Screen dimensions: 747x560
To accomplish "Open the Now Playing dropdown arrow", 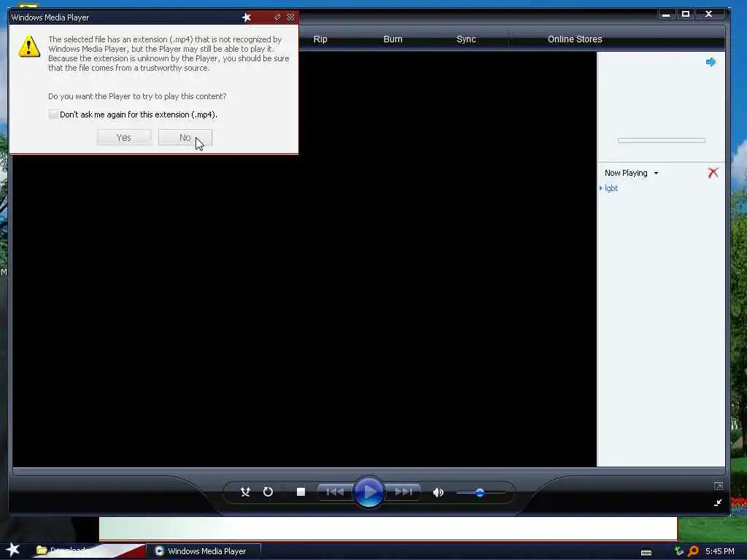I will click(x=656, y=174).
